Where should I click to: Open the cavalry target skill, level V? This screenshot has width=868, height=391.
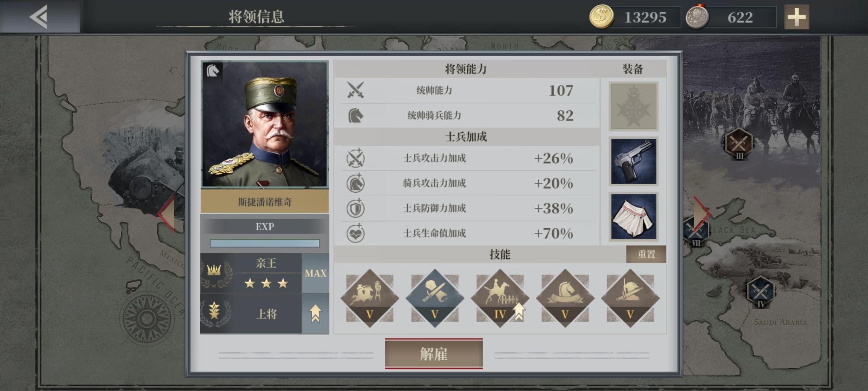370,298
